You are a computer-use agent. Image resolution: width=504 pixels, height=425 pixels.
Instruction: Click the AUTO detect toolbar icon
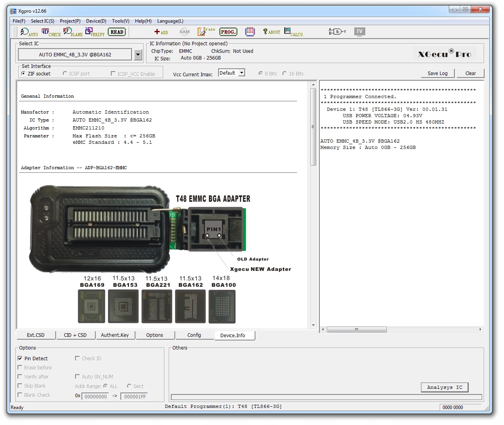tap(29, 32)
